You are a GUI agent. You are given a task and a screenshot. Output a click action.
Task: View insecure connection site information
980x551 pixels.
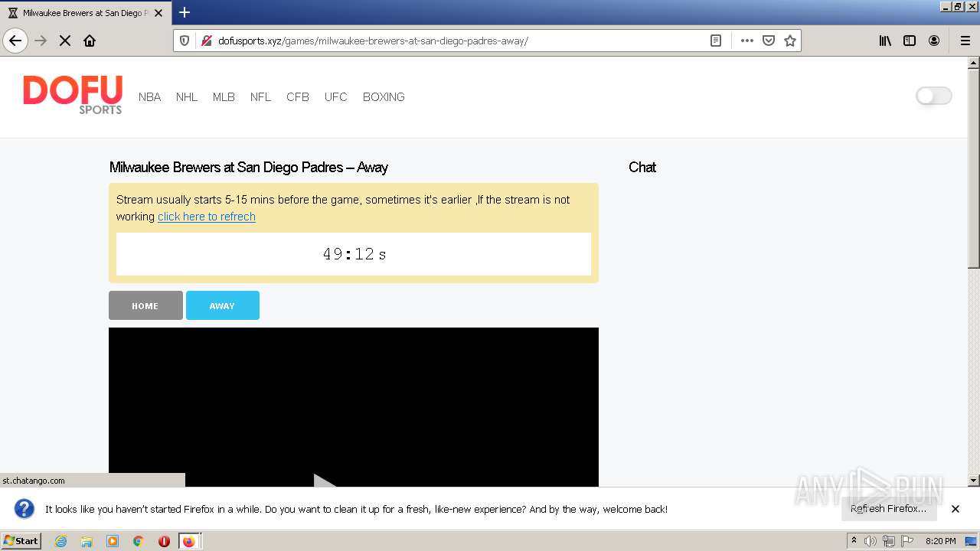(x=206, y=41)
